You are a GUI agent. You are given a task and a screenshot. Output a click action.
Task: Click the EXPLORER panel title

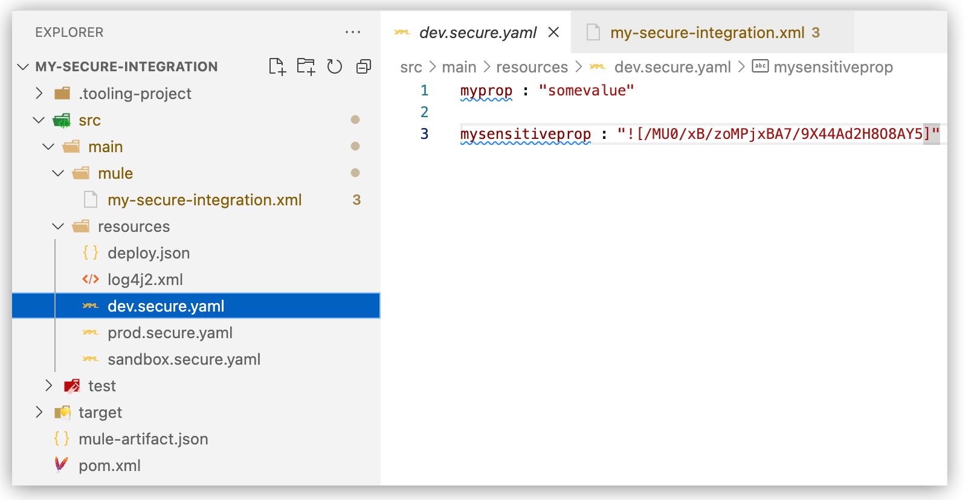tap(69, 32)
